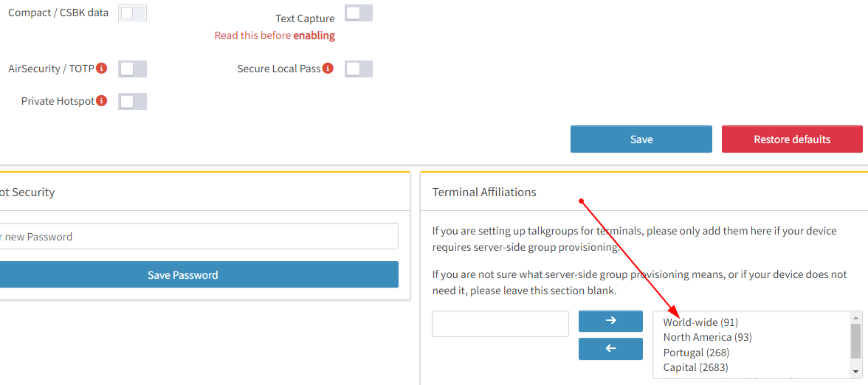Click the left arrow remove-talkgroup button
This screenshot has height=385, width=868.
pyautogui.click(x=610, y=349)
